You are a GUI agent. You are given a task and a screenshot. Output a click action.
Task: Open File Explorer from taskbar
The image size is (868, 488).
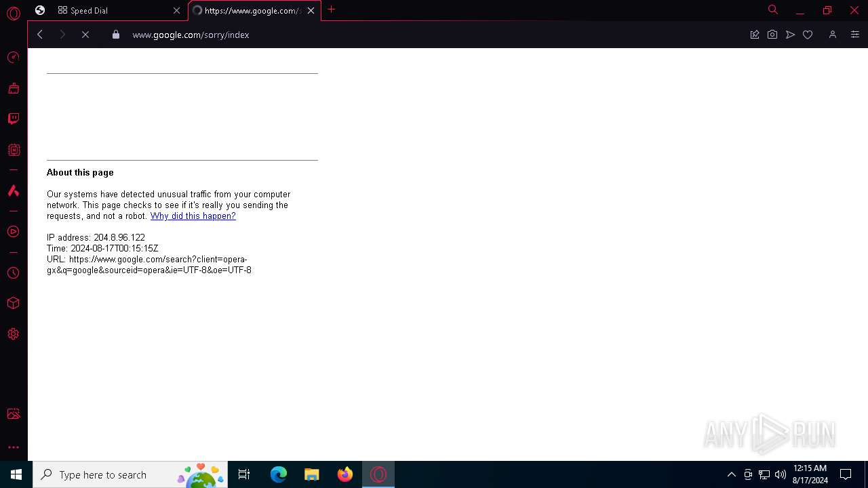tap(312, 474)
